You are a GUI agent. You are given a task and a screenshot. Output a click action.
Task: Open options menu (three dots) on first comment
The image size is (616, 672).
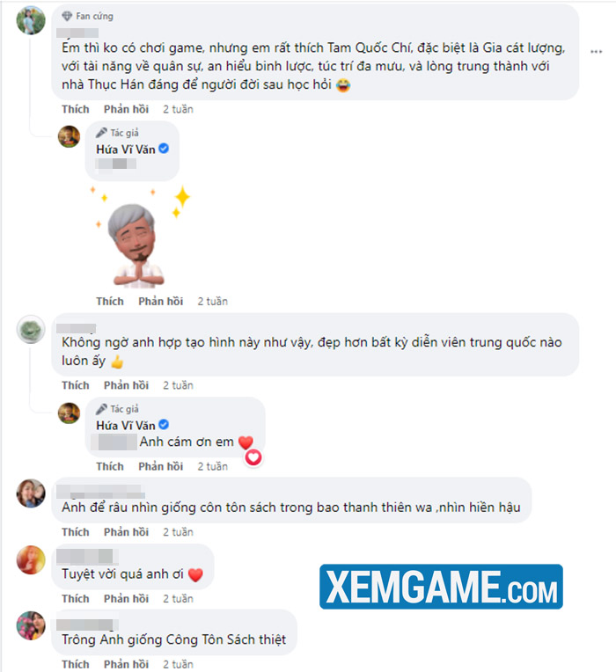[x=596, y=52]
